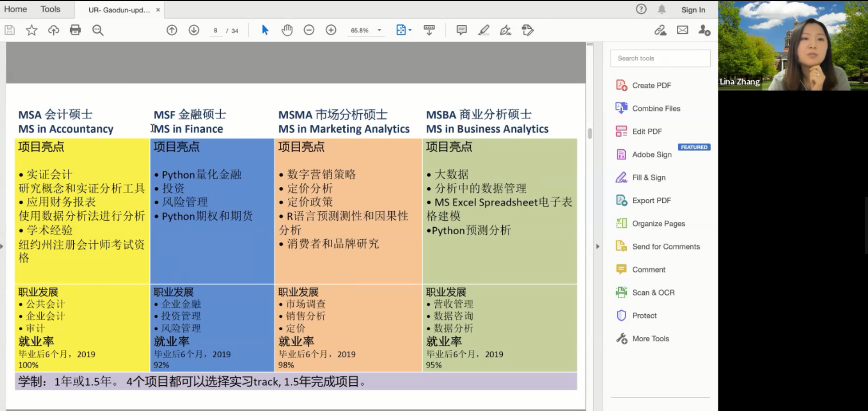Select the Hand pan tool
Viewport: 868px width, 411px height.
[287, 30]
